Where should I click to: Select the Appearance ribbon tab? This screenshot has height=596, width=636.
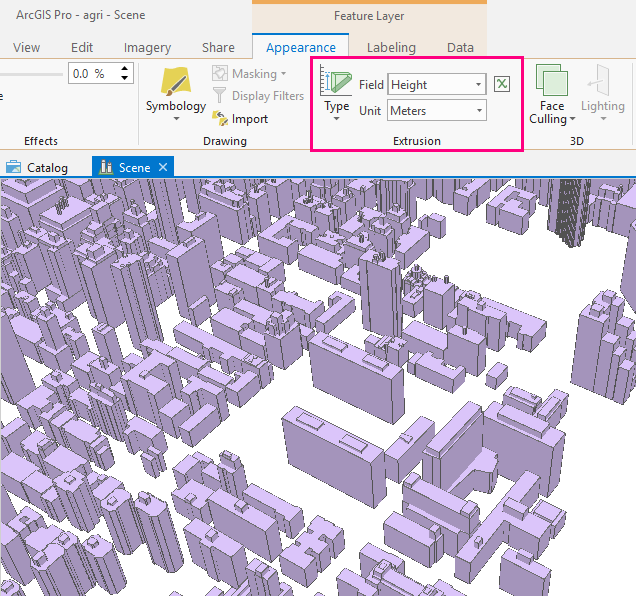tap(301, 47)
